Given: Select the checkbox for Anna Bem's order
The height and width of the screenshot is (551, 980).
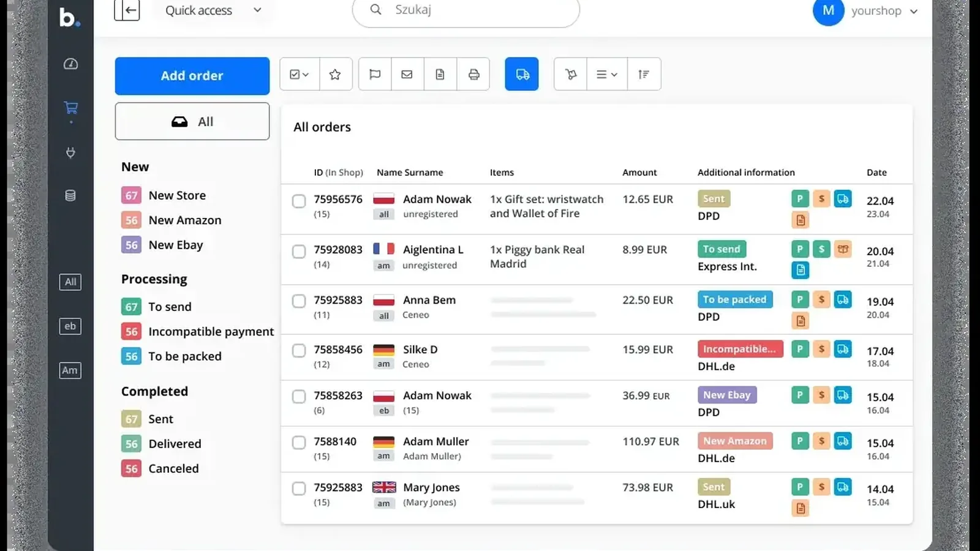Looking at the screenshot, I should click(x=299, y=301).
